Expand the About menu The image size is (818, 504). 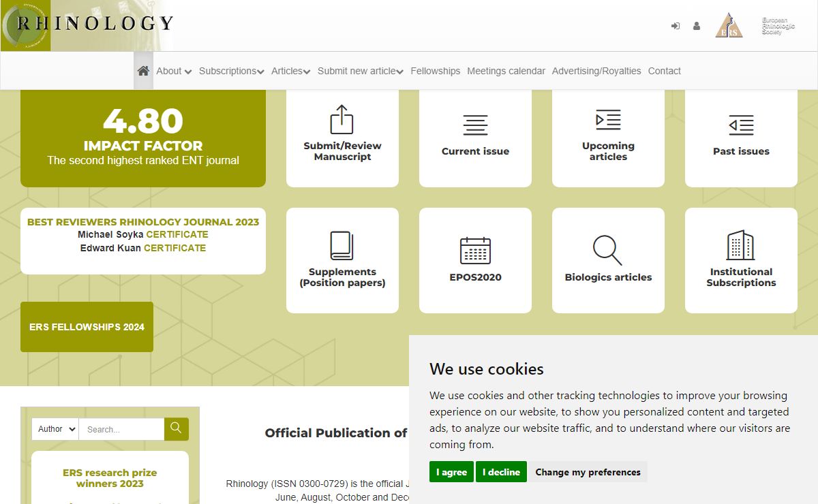pos(174,71)
